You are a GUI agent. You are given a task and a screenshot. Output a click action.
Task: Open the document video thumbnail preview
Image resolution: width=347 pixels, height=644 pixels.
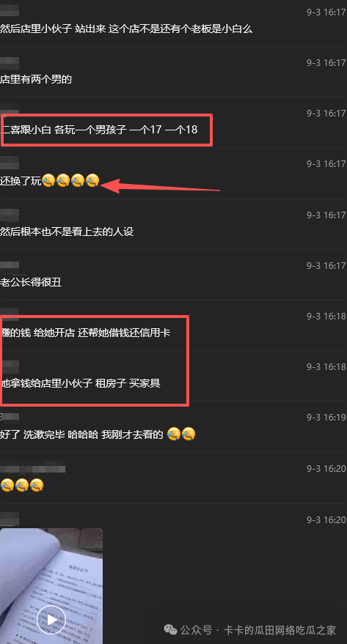click(51, 585)
